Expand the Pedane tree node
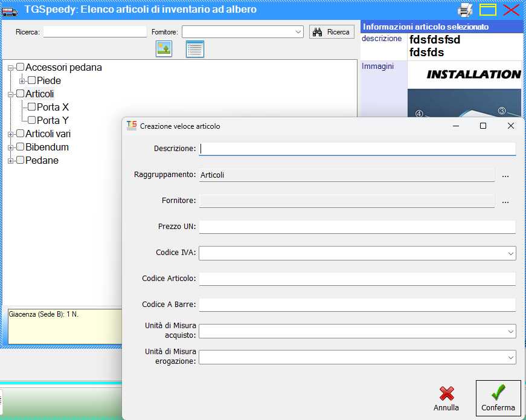This screenshot has height=420, width=526. [x=10, y=161]
